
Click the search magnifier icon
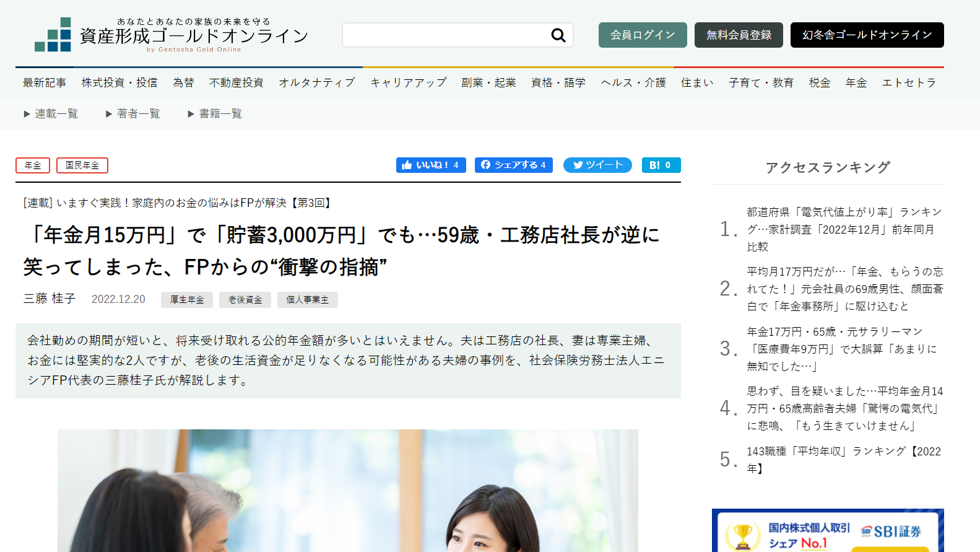[558, 35]
